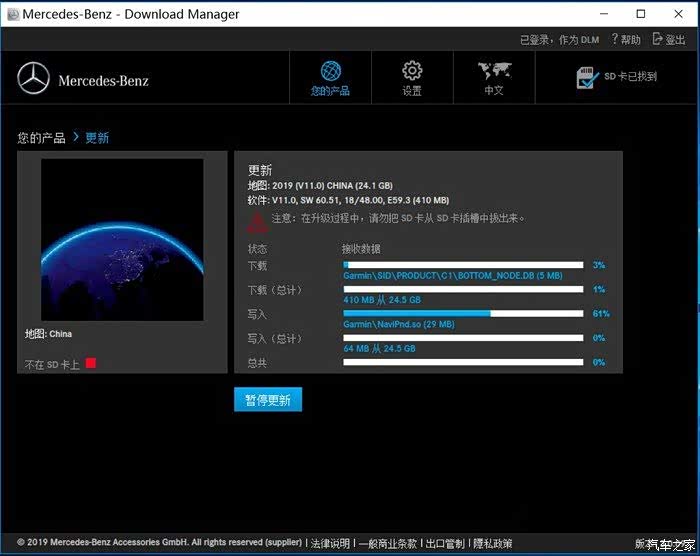The height and width of the screenshot is (556, 700).
Task: Open the 法律说明 footer link
Action: pos(330,544)
